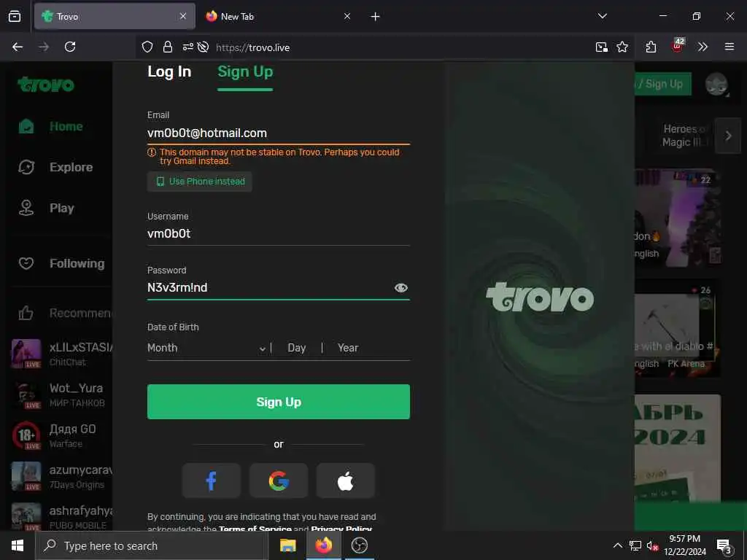Open xLILxSTASIA recommended channel
Viewport: 747px width, 560px height.
point(62,354)
